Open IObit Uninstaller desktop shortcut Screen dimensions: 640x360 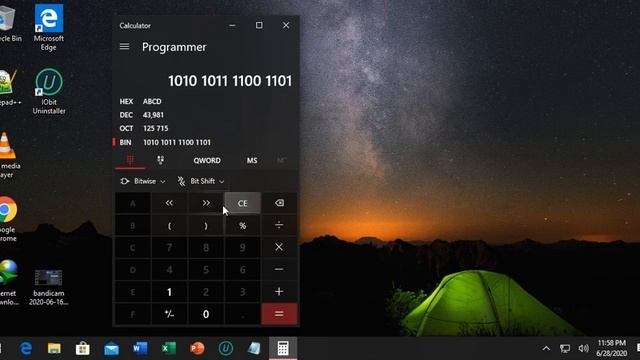click(49, 91)
